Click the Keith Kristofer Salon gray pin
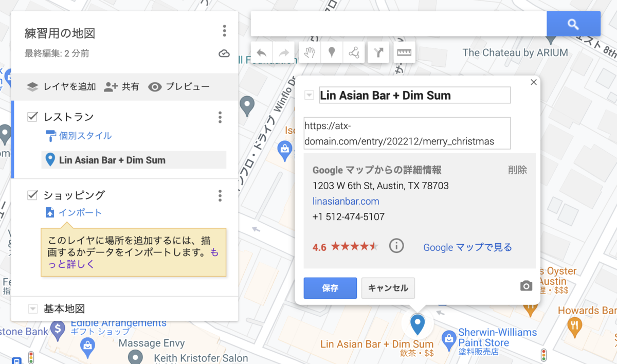 click(x=135, y=356)
